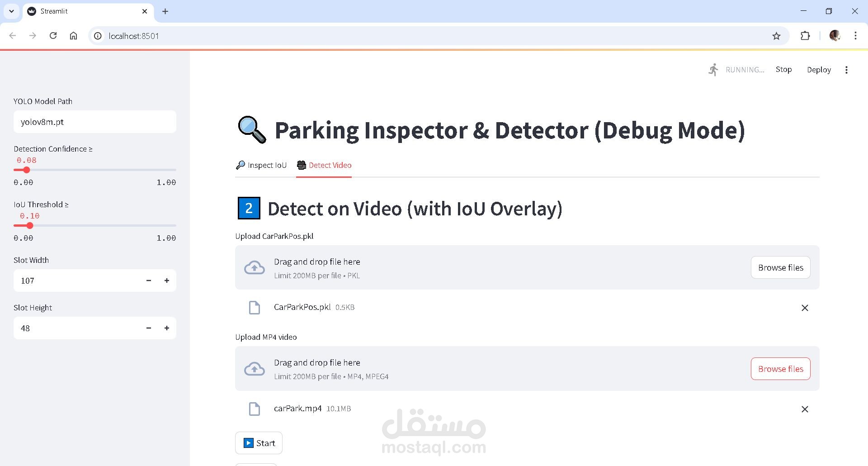The image size is (868, 466).
Task: Increase Slot Height with the plus button
Action: point(167,328)
